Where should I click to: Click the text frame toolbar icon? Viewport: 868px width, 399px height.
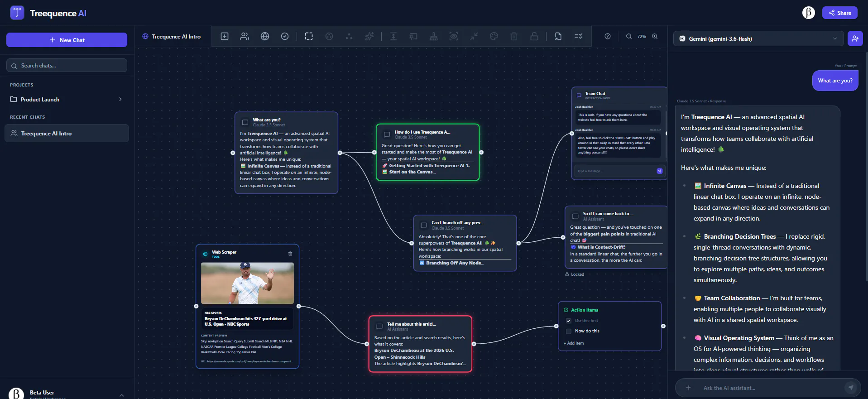413,36
